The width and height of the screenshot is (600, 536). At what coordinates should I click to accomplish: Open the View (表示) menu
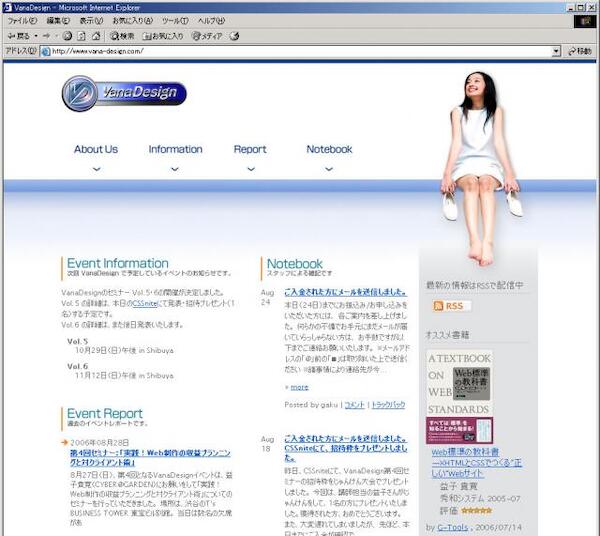[91, 21]
